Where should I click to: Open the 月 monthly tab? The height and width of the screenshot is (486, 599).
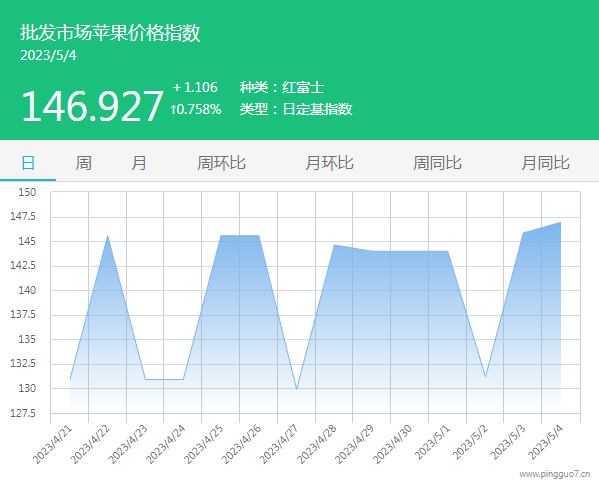coord(139,163)
